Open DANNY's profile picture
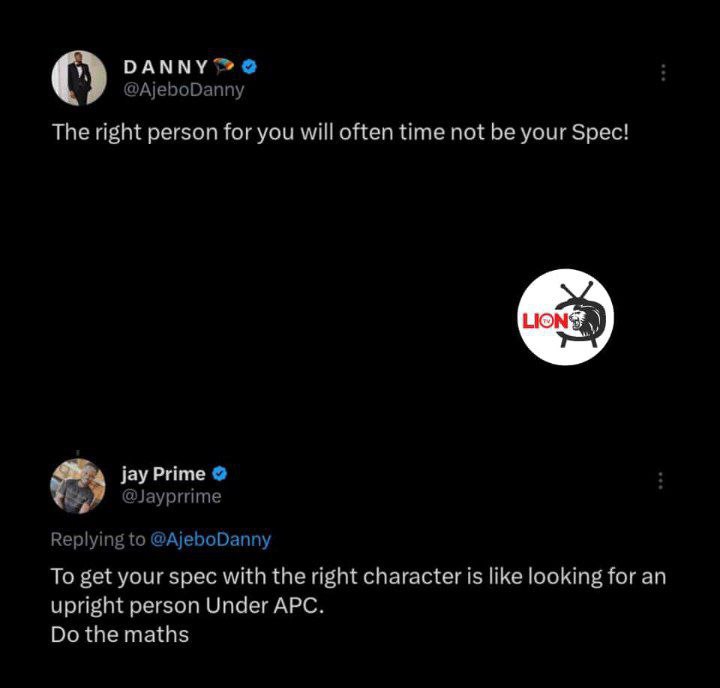720x688 pixels. [x=79, y=78]
